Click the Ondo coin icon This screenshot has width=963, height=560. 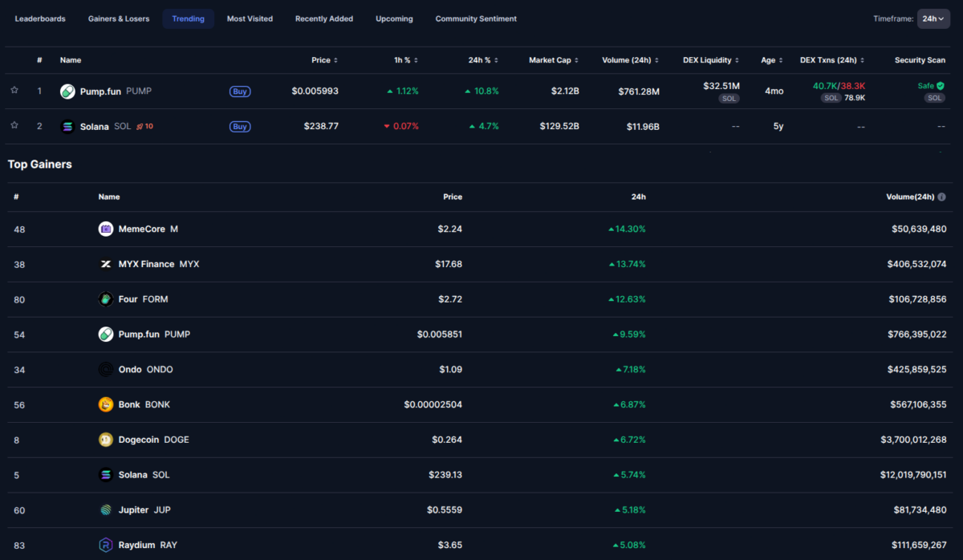click(x=105, y=369)
